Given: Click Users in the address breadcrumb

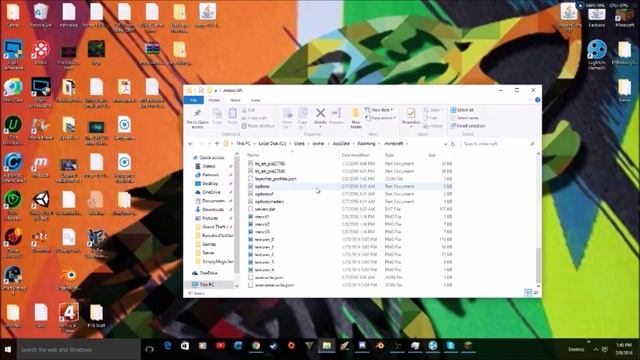Looking at the screenshot, I should pos(299,144).
